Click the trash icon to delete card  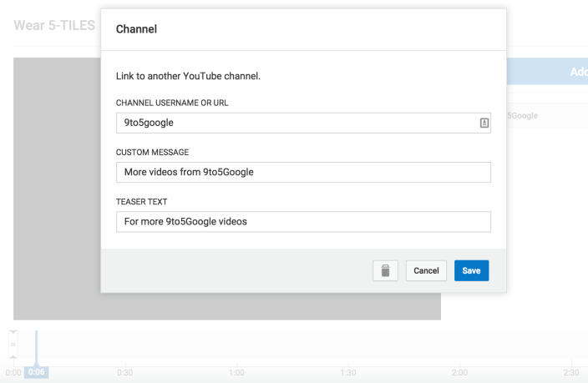point(385,270)
